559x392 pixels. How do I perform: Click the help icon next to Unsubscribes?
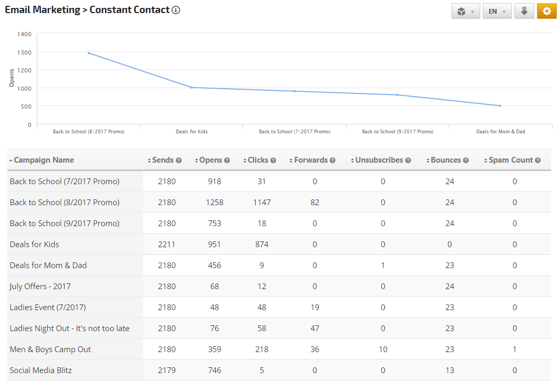pos(408,161)
